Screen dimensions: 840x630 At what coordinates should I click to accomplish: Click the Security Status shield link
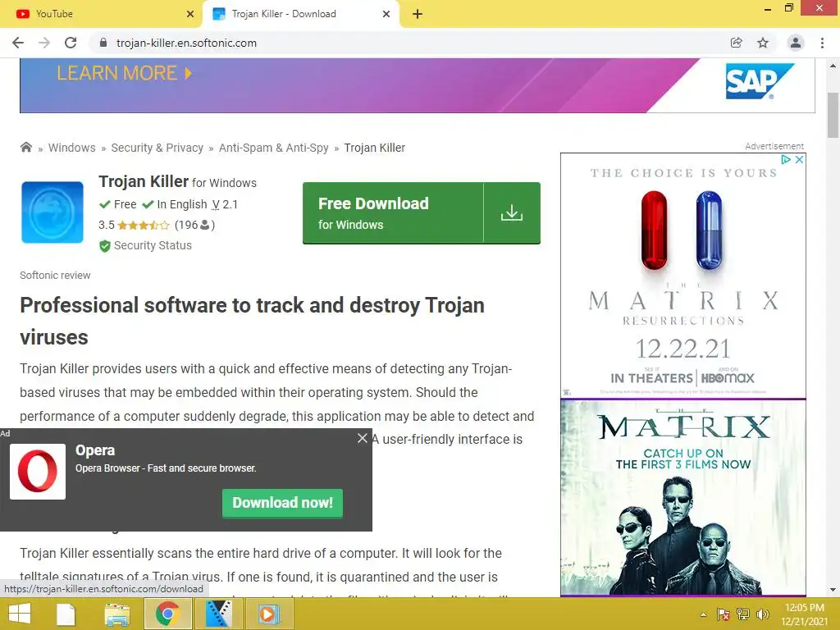pos(146,245)
